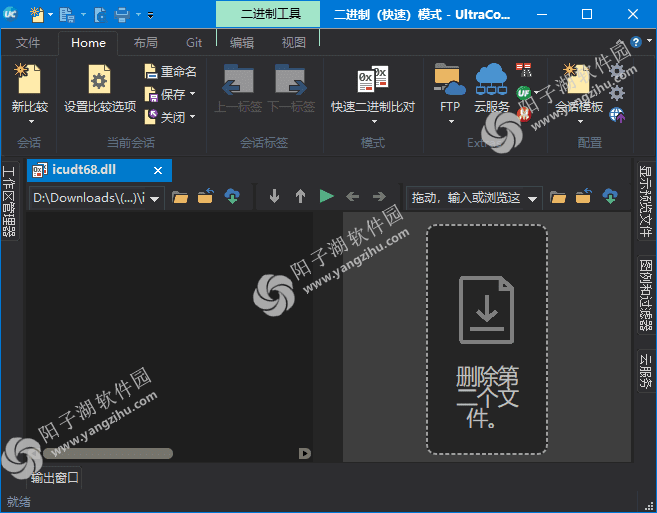This screenshot has width=657, height=513.
Task: Go to 下一标签 next tab
Action: 291,89
